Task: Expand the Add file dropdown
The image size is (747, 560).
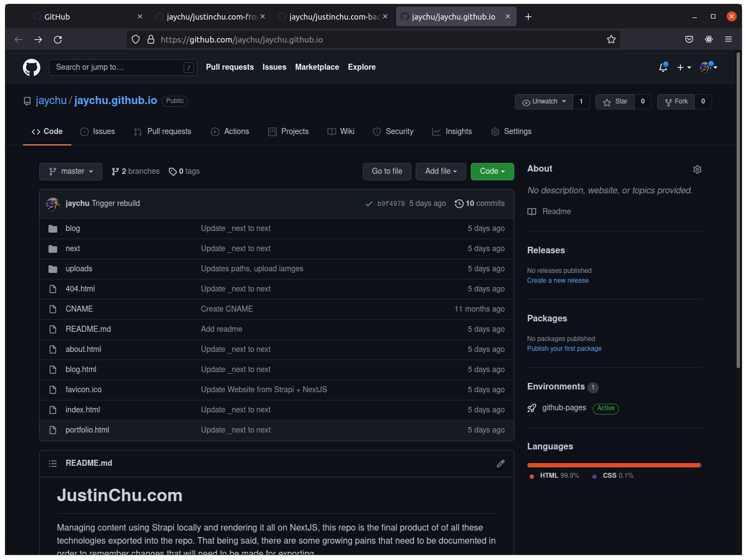Action: coord(441,172)
